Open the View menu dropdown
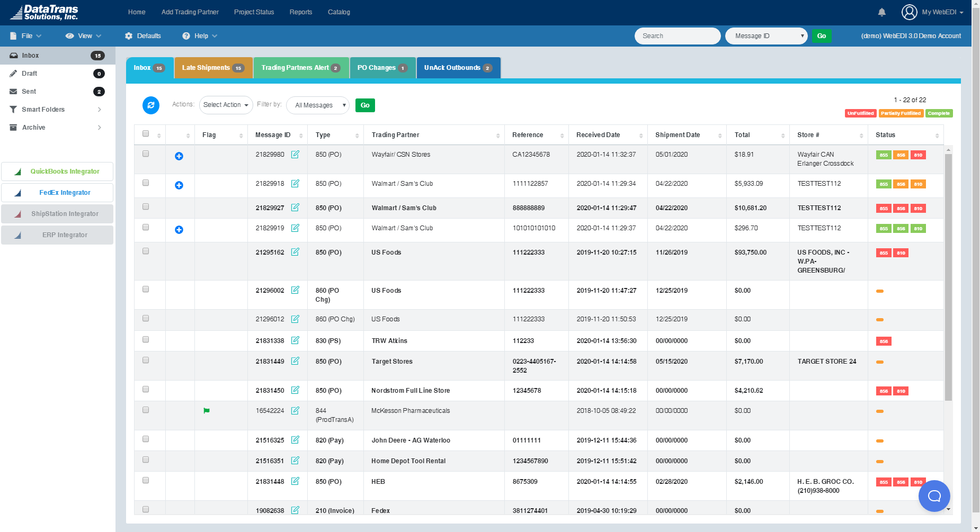 (84, 36)
